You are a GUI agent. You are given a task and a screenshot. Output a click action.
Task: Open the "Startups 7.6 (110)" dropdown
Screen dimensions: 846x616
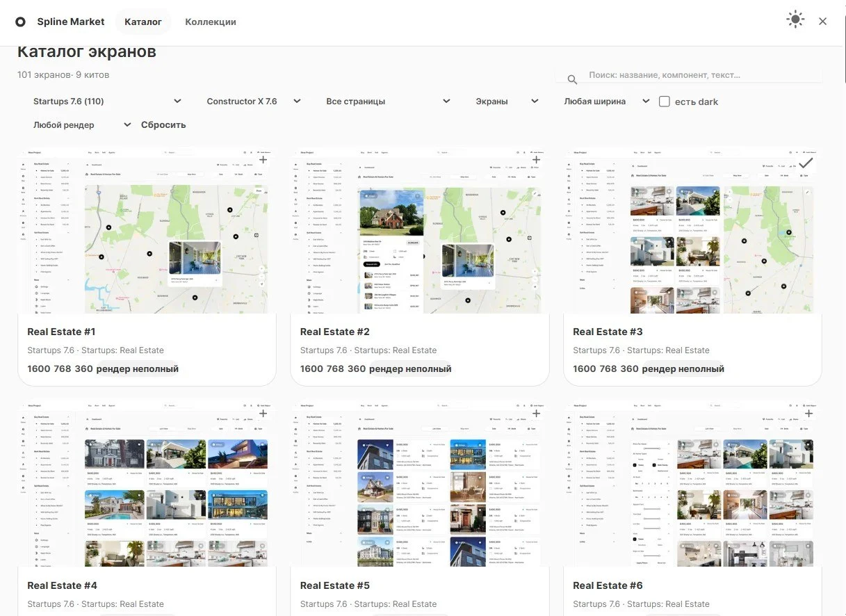click(107, 102)
